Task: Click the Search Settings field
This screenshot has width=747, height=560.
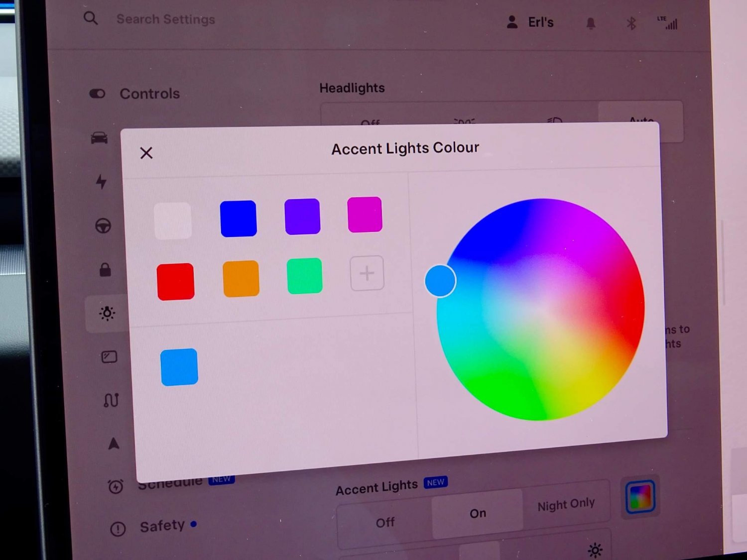Action: click(166, 19)
